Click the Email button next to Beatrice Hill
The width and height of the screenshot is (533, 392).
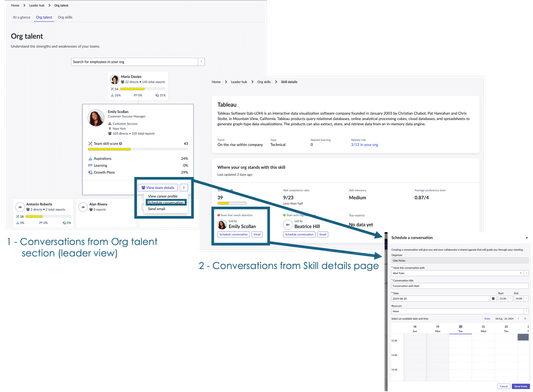(x=323, y=235)
